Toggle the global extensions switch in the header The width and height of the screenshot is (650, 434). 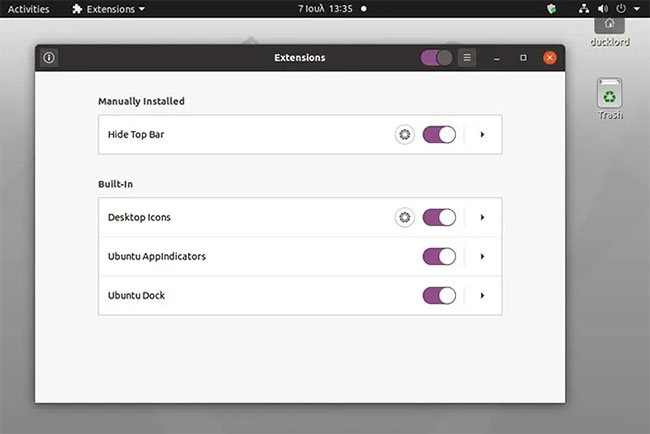coord(436,58)
